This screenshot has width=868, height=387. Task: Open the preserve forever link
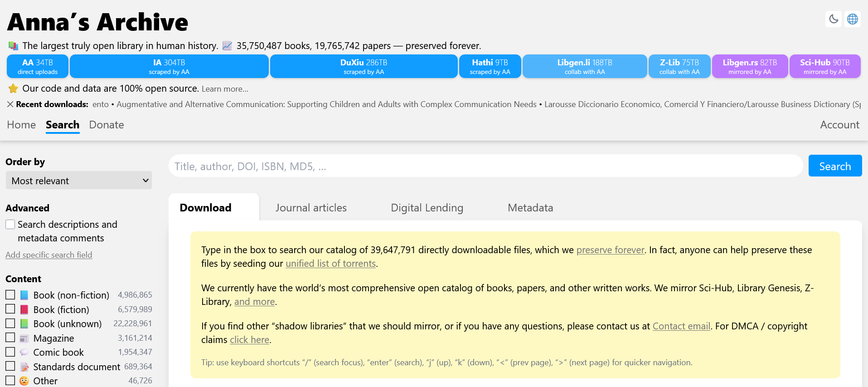pyautogui.click(x=610, y=250)
